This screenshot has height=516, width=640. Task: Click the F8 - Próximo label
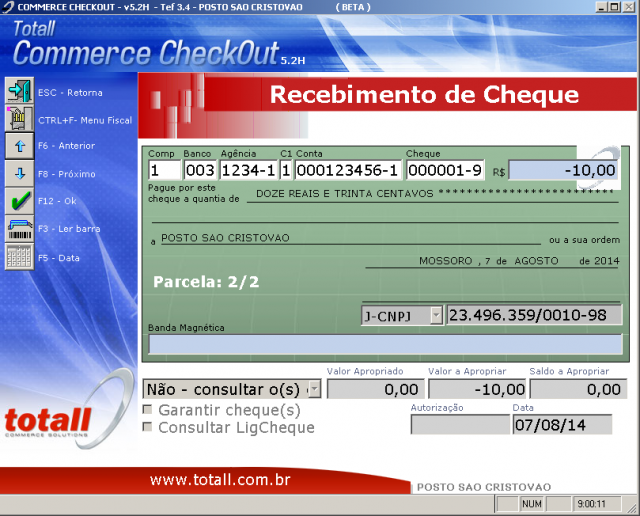(x=67, y=174)
